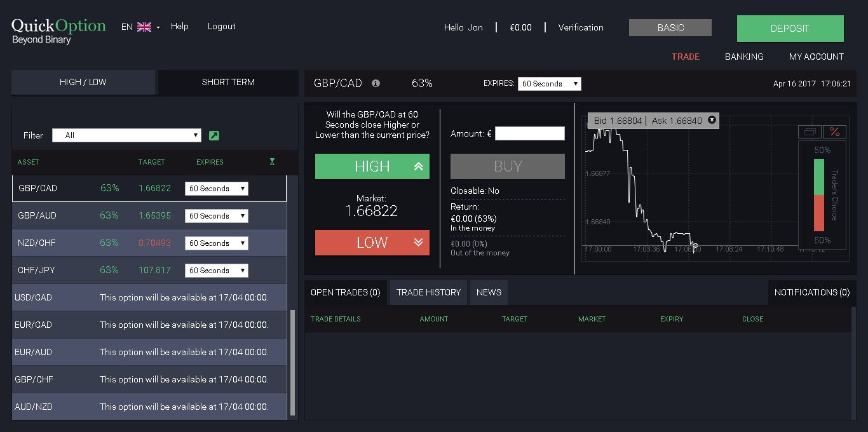Click the Help link
Image resolution: width=868 pixels, height=432 pixels.
click(x=180, y=27)
